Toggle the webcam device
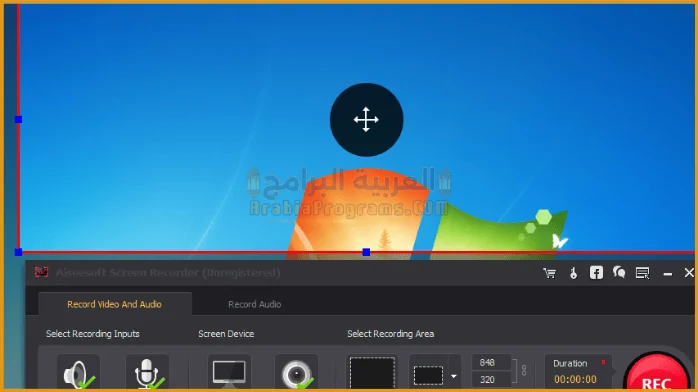The width and height of the screenshot is (698, 392). [296, 373]
